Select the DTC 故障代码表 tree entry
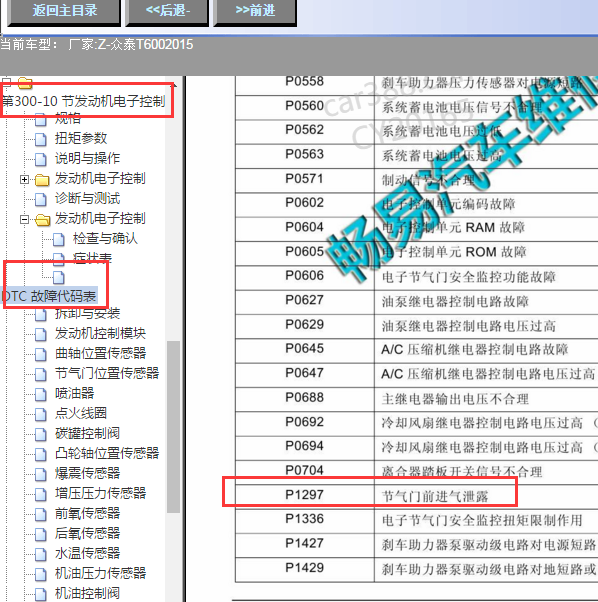 tap(49, 296)
